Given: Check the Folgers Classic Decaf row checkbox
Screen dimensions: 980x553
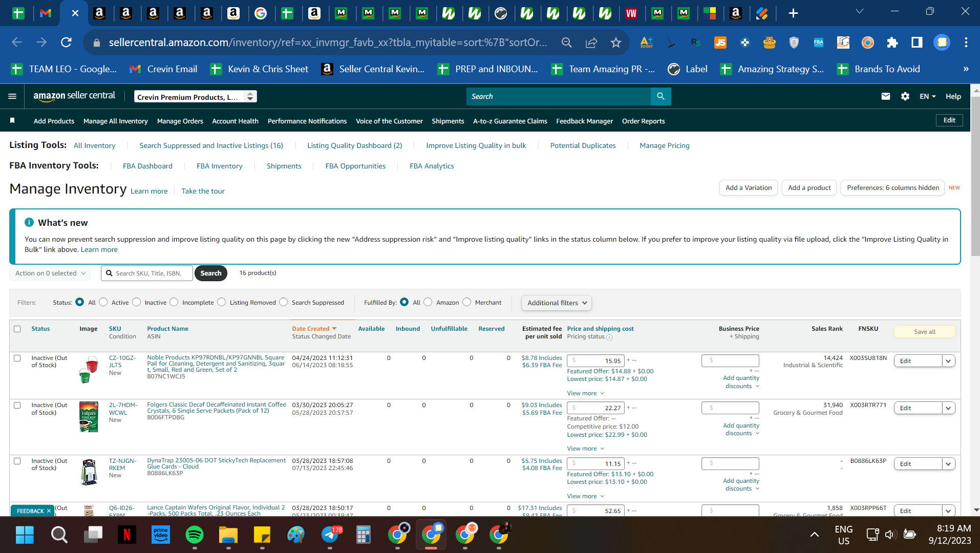Looking at the screenshot, I should 17,405.
